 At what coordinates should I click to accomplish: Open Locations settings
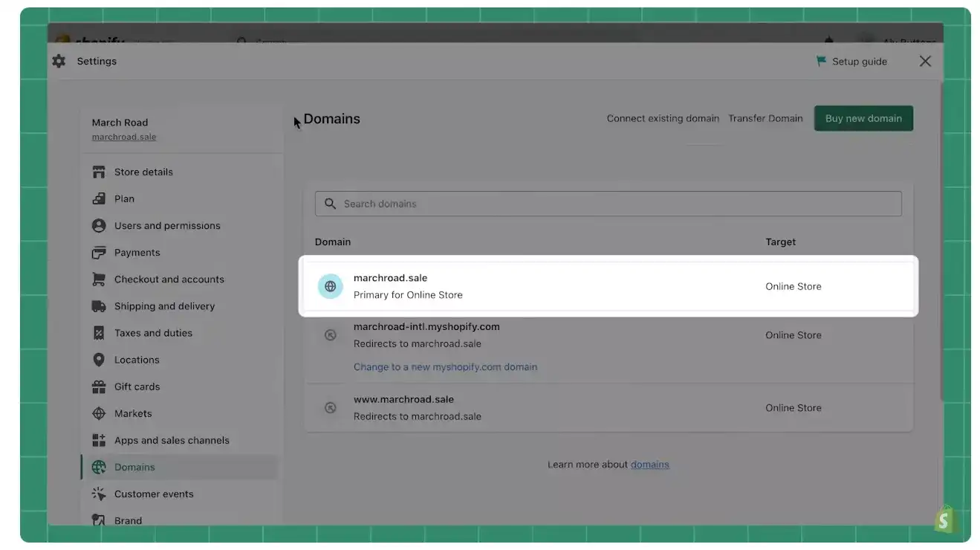[x=137, y=360]
